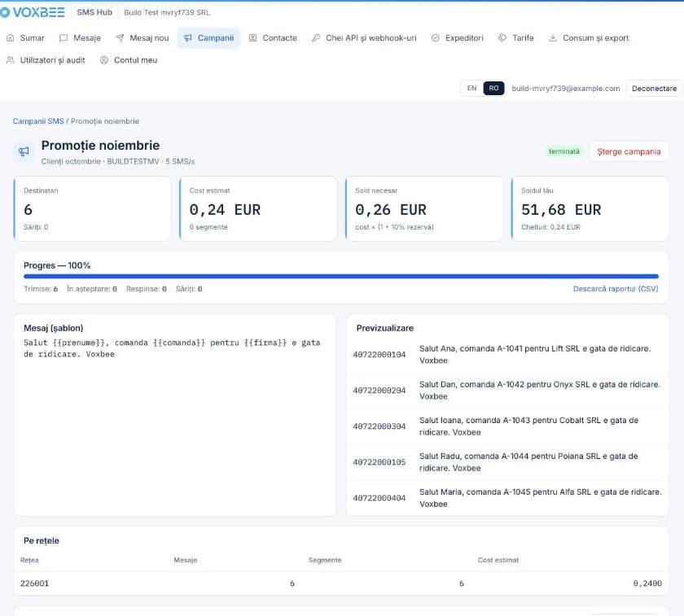
Task: Click the Cheltuit: 0,24 EUR note
Action: pos(550,227)
